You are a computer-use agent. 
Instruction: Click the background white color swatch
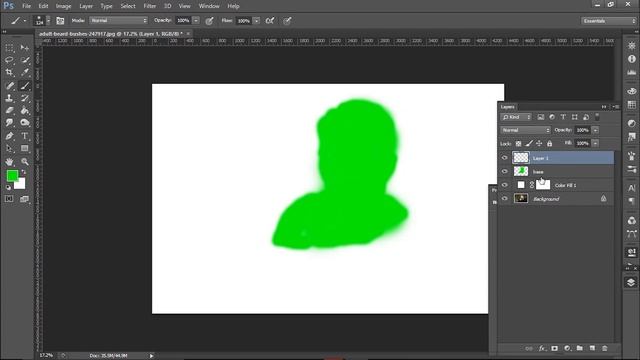[x=22, y=185]
